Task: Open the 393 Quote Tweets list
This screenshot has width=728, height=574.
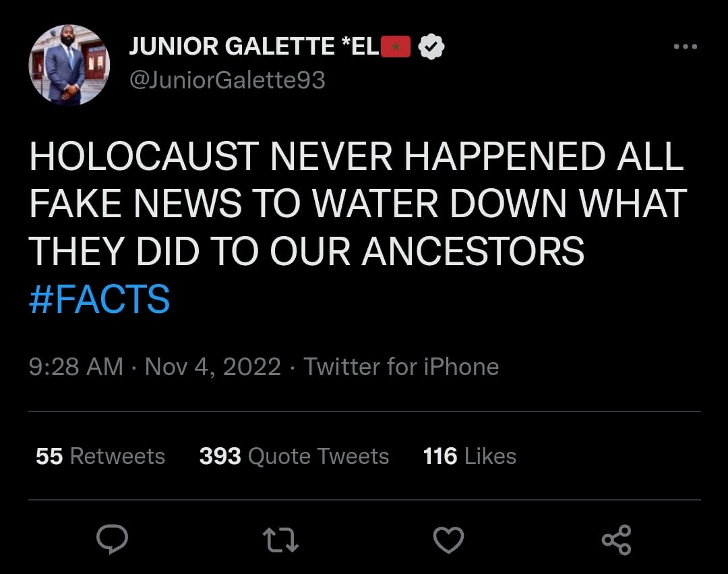Action: tap(294, 456)
